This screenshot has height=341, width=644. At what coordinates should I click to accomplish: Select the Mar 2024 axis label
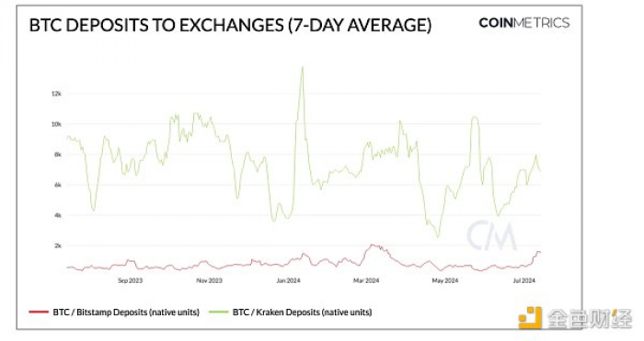pyautogui.click(x=366, y=280)
